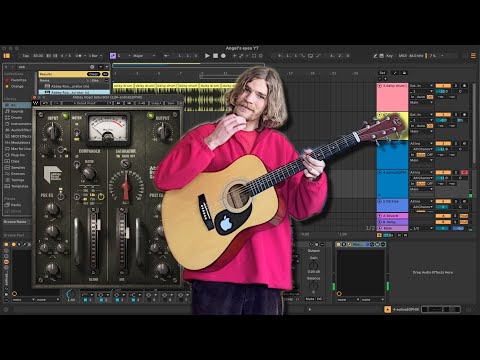
Task: Select the Main master track header
Action: pos(392,228)
